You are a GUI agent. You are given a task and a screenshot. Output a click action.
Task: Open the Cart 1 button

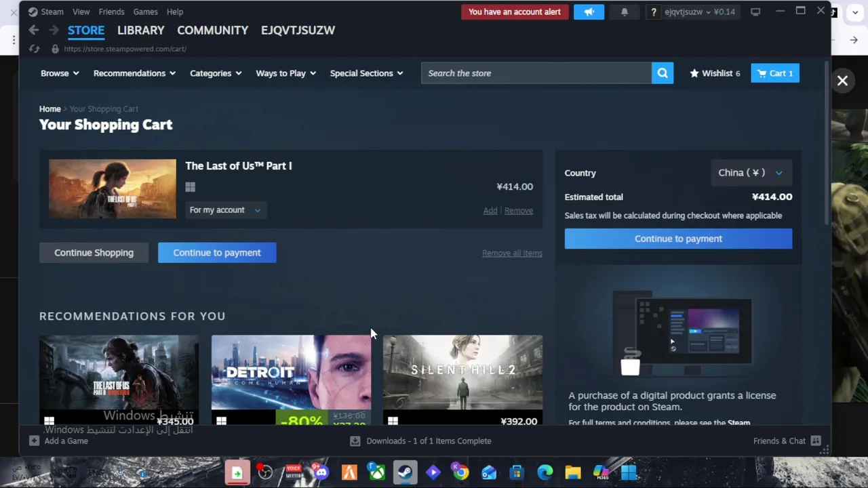pyautogui.click(x=775, y=73)
